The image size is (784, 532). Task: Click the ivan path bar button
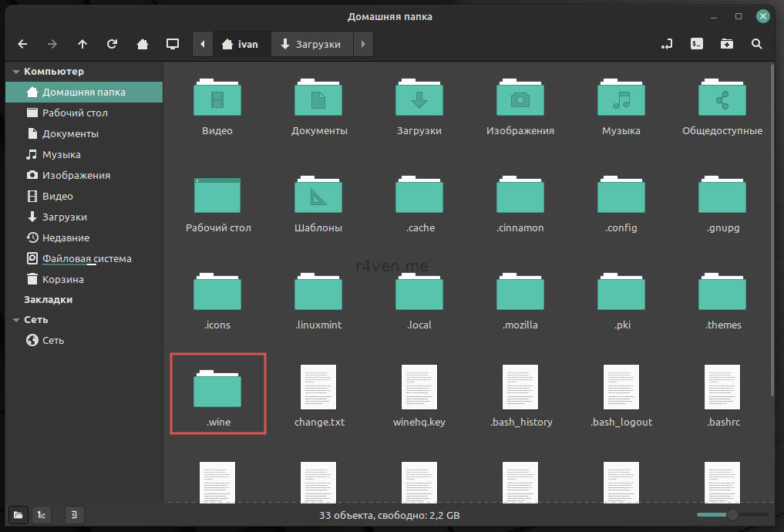240,45
